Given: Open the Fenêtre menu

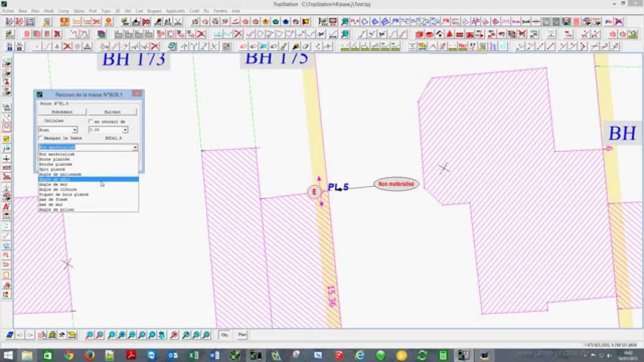Looking at the screenshot, I should click(220, 11).
